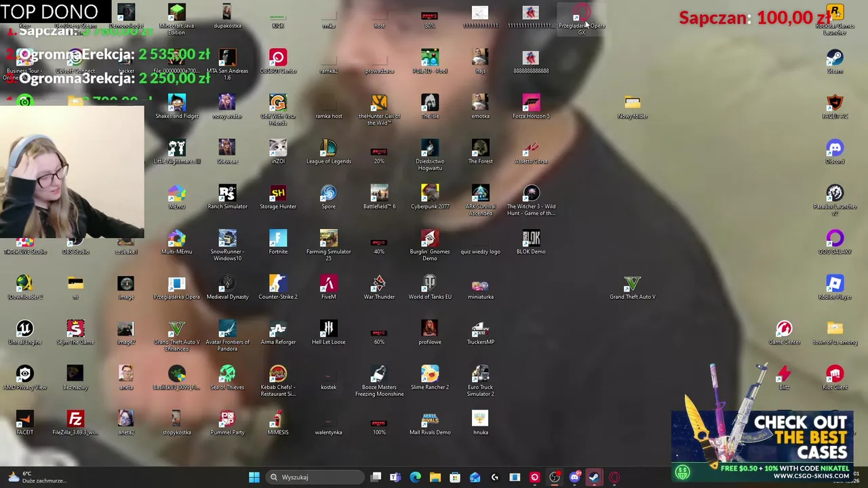Launch Mall Rivals Demo shortcut
The height and width of the screenshot is (488, 868).
[x=430, y=424]
